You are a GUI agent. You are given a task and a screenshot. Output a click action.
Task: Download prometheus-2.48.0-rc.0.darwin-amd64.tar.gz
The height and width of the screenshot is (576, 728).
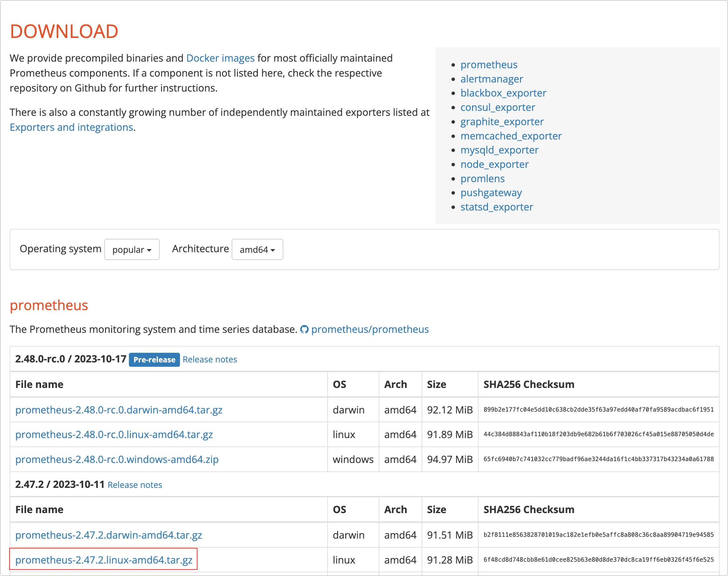119,410
